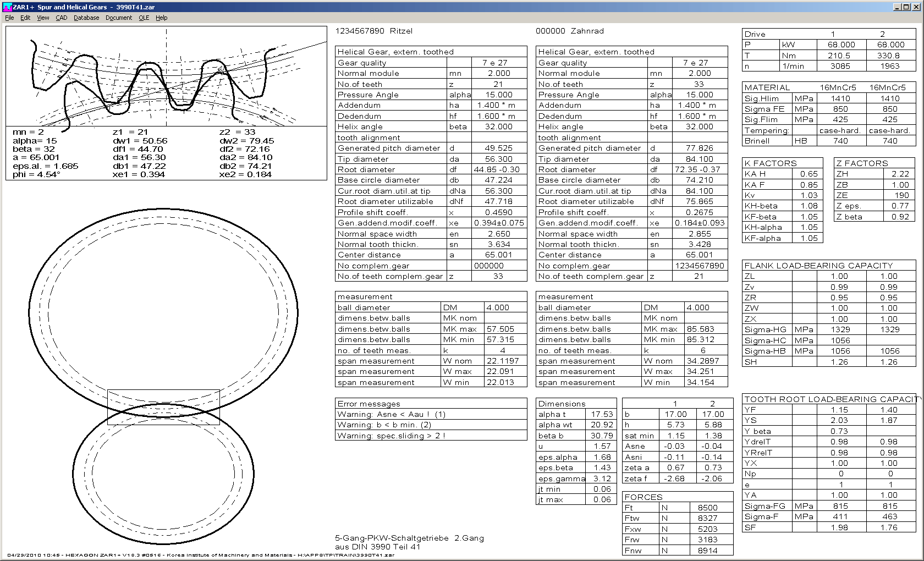This screenshot has width=924, height=561.
Task: Close the ZAR1+ window
Action: click(x=916, y=7)
